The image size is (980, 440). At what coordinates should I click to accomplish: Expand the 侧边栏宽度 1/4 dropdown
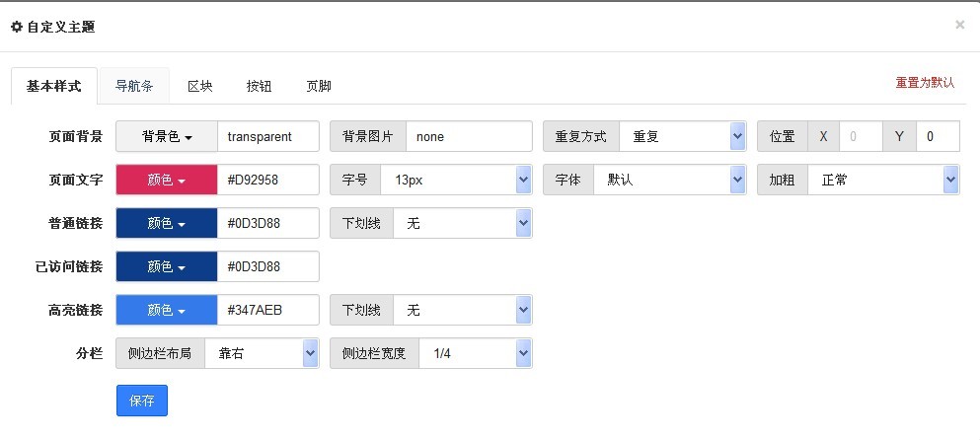(475, 354)
